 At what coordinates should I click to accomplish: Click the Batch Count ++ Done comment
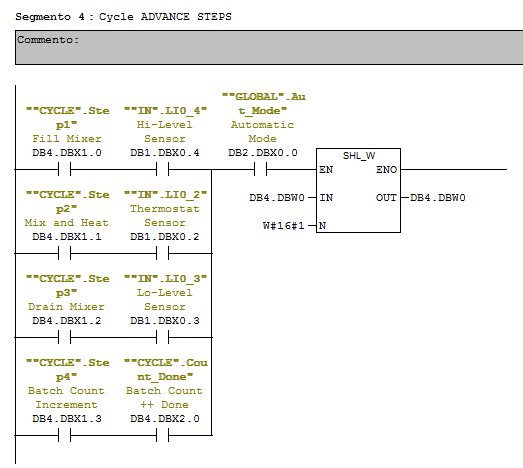point(164,398)
